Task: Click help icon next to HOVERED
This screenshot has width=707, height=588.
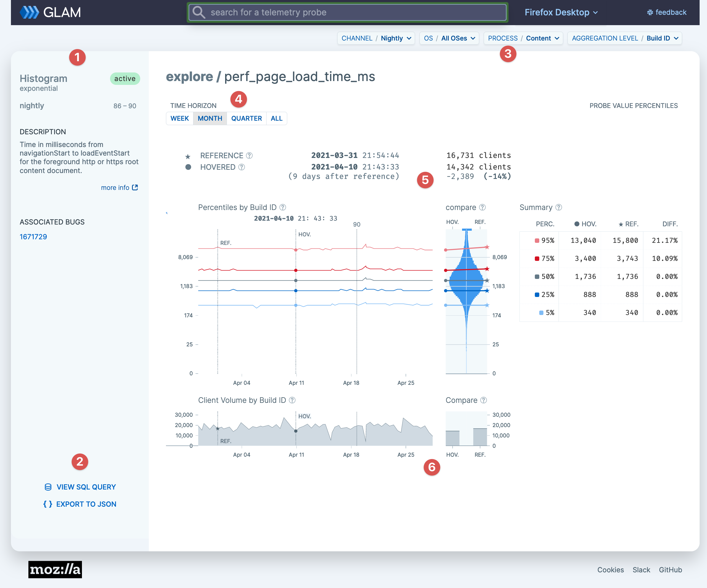Action: point(241,167)
